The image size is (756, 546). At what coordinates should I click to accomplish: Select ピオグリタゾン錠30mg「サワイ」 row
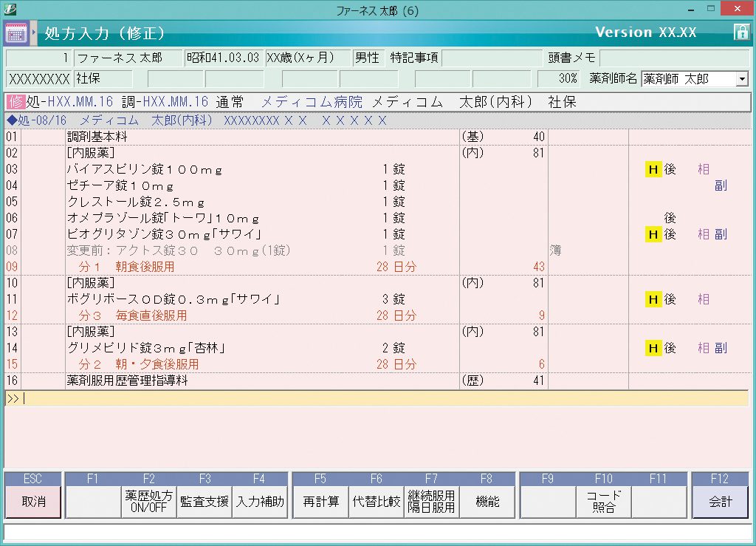(x=377, y=234)
